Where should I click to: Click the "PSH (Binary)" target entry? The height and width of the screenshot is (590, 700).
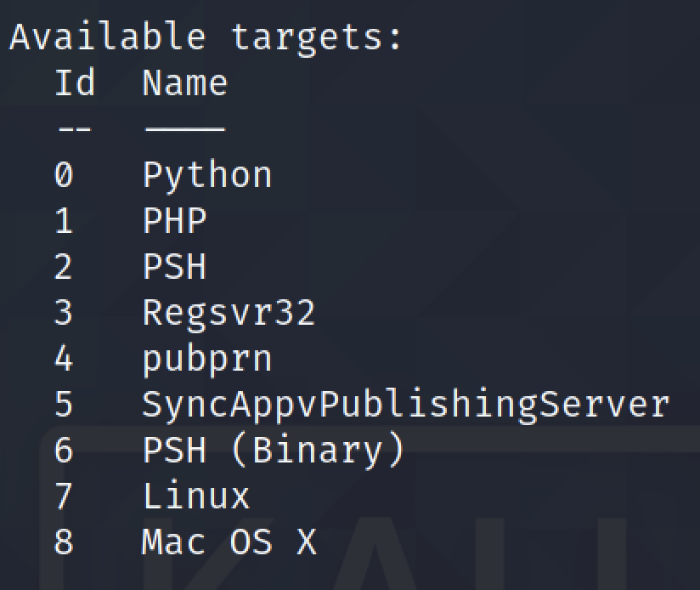pyautogui.click(x=273, y=451)
